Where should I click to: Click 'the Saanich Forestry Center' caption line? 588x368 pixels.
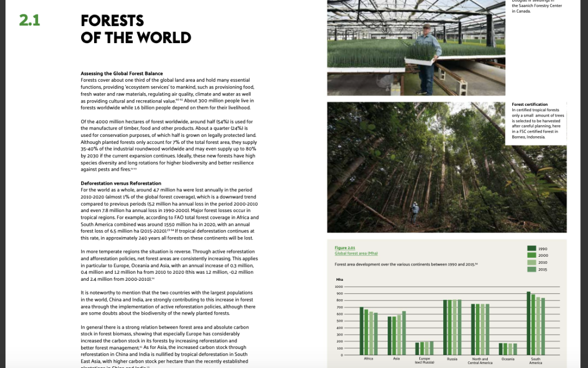(537, 5)
